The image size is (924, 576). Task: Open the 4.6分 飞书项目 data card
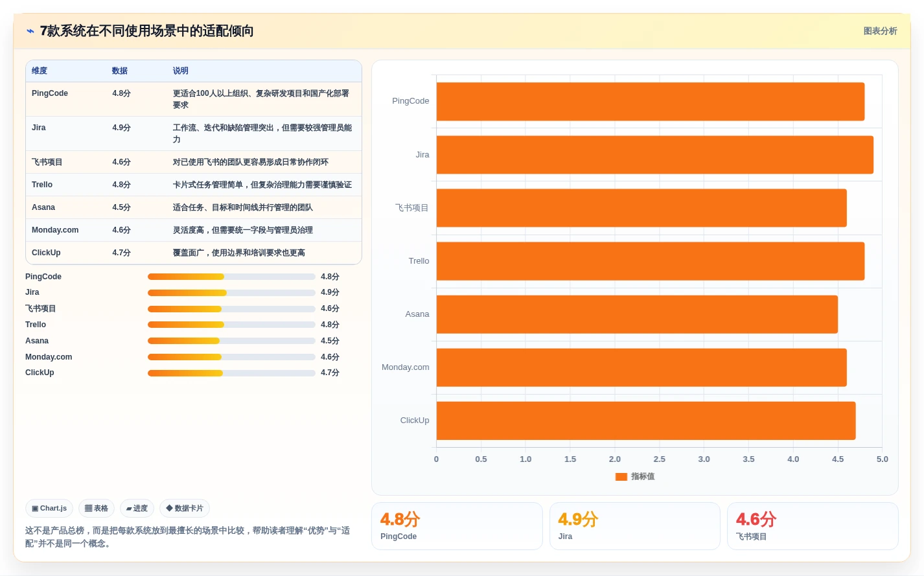click(x=813, y=526)
